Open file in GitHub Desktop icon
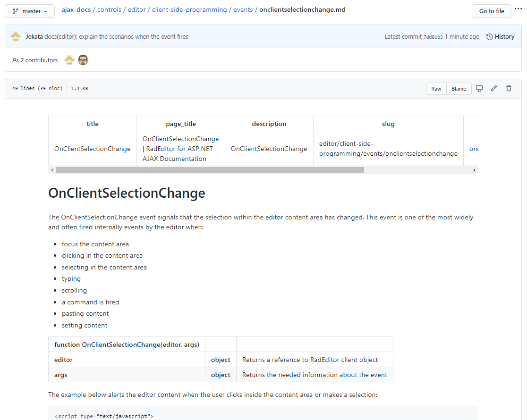Image resolution: width=527 pixels, height=420 pixels. point(479,89)
